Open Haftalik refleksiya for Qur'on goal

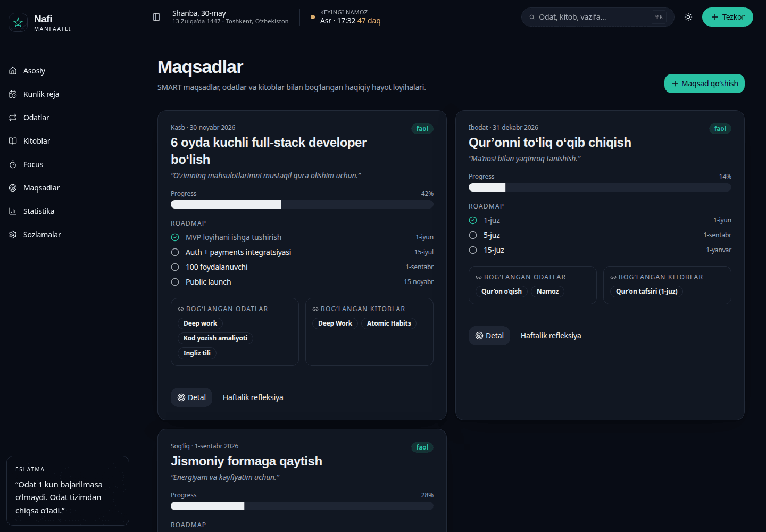pyautogui.click(x=551, y=336)
